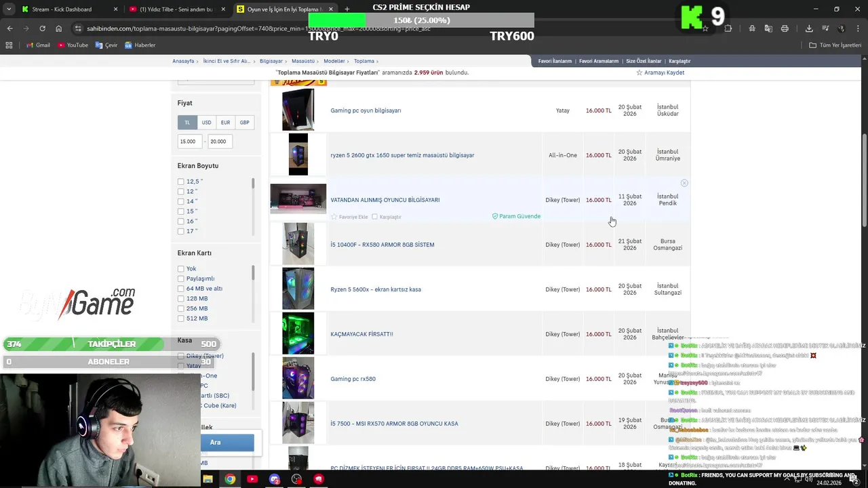The height and width of the screenshot is (488, 868).
Task: Open Chrome from the taskbar
Action: pyautogui.click(x=230, y=479)
